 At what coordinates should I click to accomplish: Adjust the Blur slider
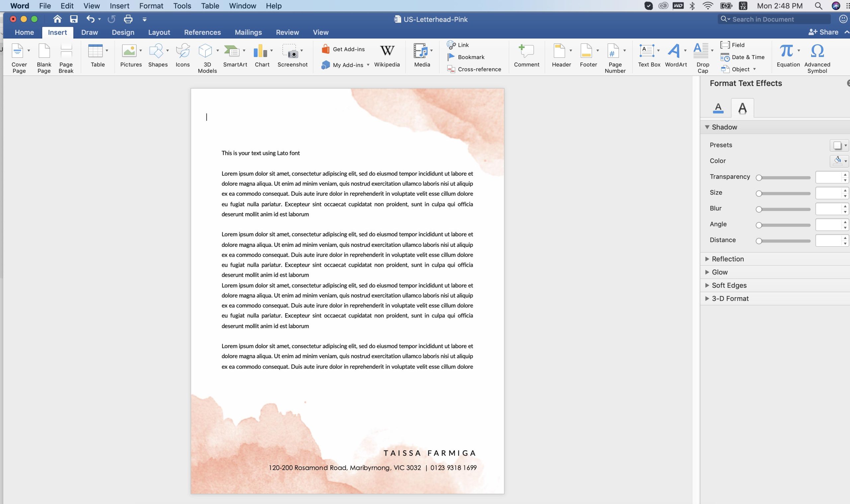click(x=784, y=209)
